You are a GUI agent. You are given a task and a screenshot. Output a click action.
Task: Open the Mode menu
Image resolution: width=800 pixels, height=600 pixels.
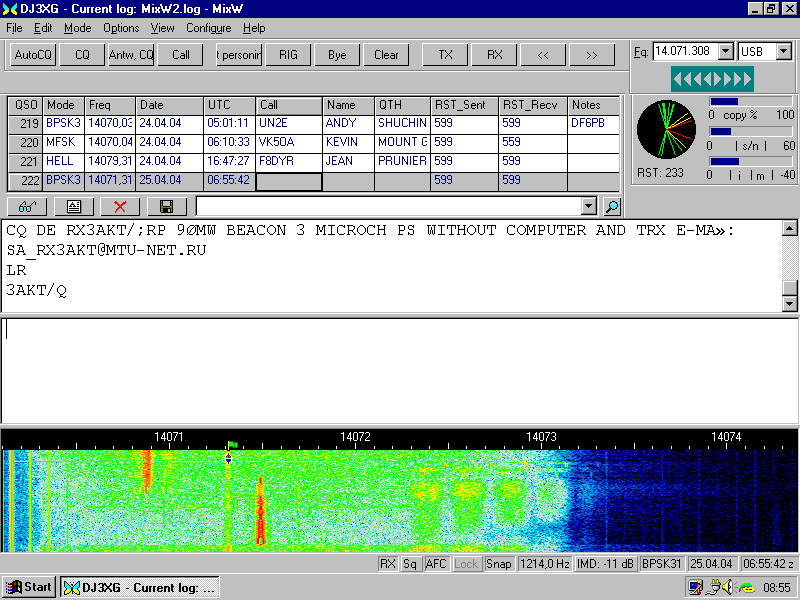pos(77,28)
